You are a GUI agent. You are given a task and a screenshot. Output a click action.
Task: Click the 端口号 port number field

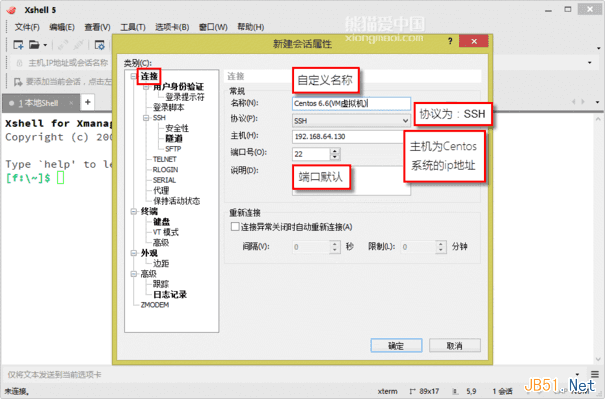(311, 154)
